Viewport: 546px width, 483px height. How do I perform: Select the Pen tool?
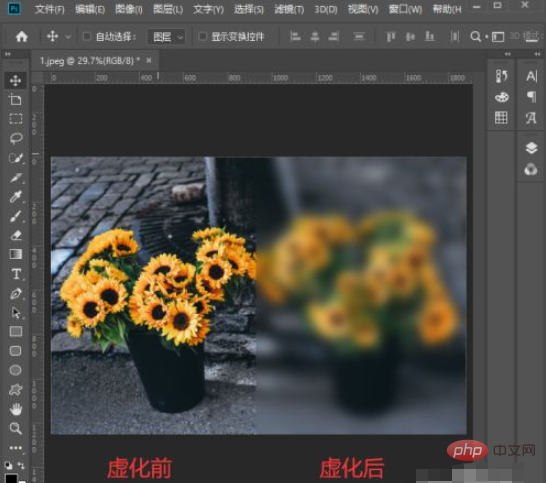tap(15, 294)
